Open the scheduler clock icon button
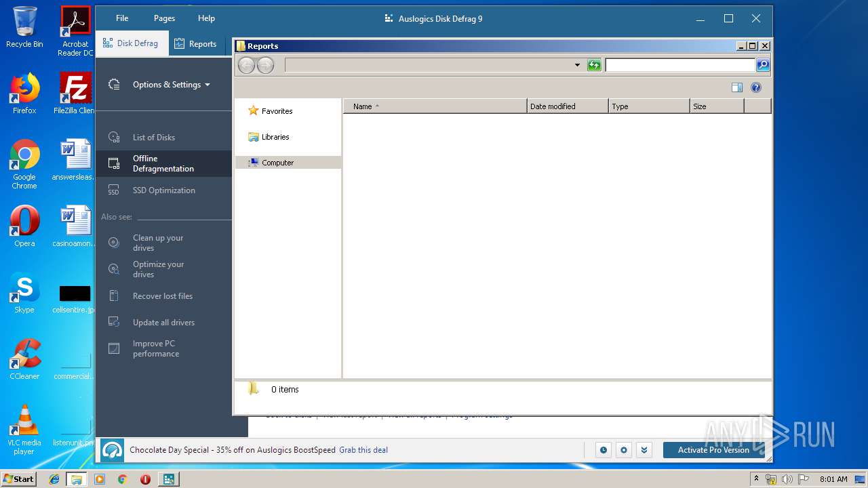 (x=604, y=450)
